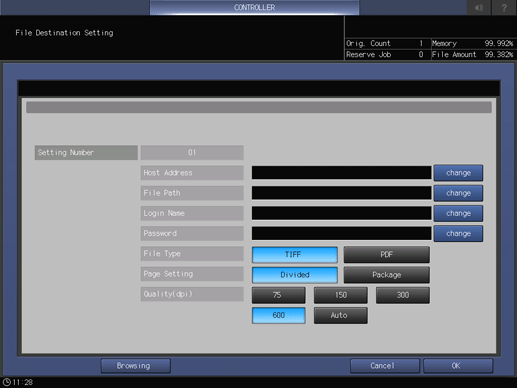Image resolution: width=517 pixels, height=388 pixels.
Task: Select TIFF file type
Action: tap(295, 255)
